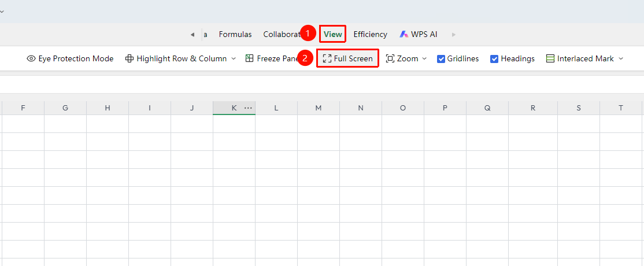Uncheck the Gridlines checkbox

(441, 59)
